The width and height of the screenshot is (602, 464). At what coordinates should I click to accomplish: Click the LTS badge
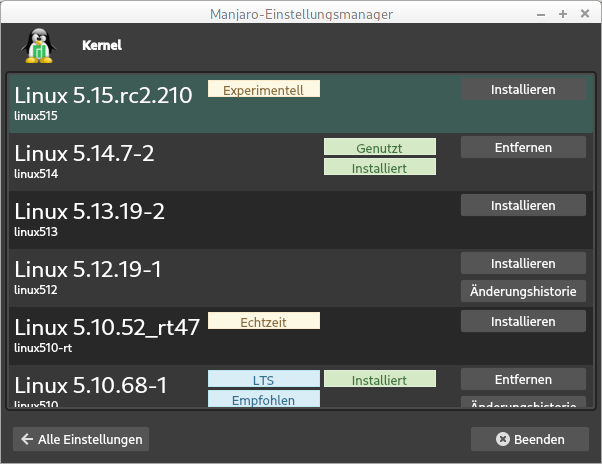(264, 378)
